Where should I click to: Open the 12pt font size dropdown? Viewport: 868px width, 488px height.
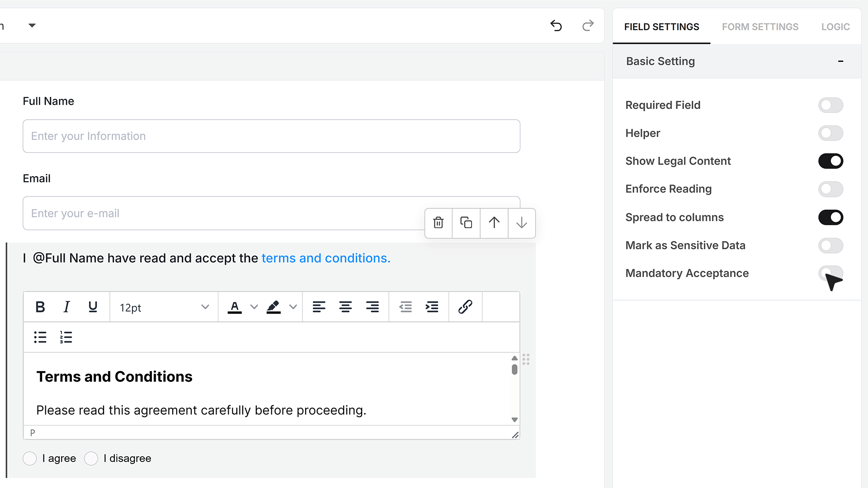164,307
